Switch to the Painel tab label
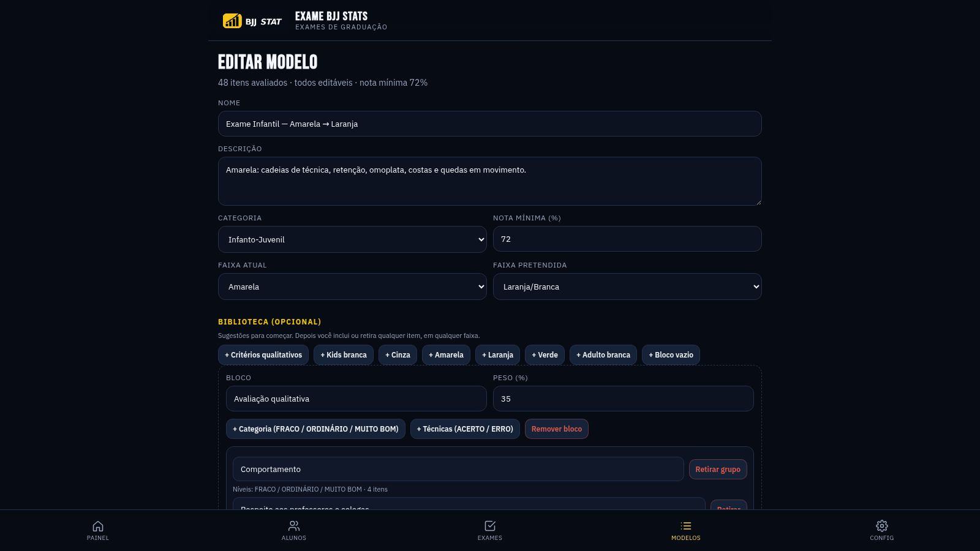 [x=98, y=538]
